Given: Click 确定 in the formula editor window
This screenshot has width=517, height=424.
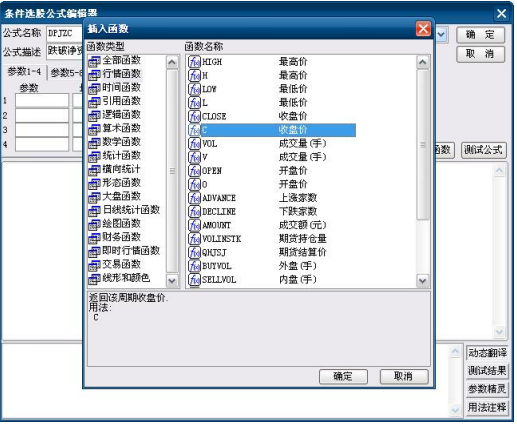Looking at the screenshot, I should [x=480, y=35].
